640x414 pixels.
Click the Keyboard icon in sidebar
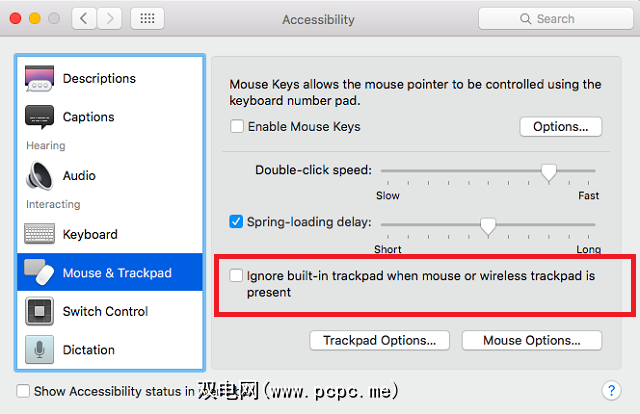pos(39,234)
